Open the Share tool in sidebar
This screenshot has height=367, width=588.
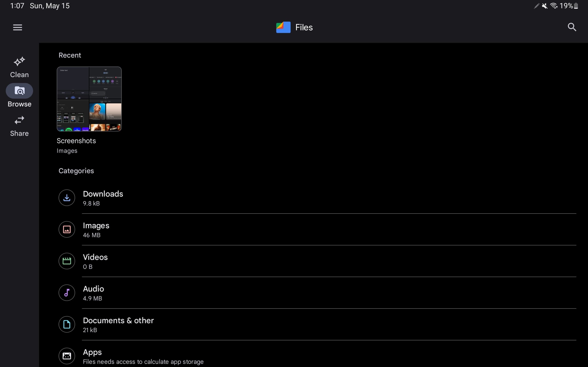(x=19, y=125)
